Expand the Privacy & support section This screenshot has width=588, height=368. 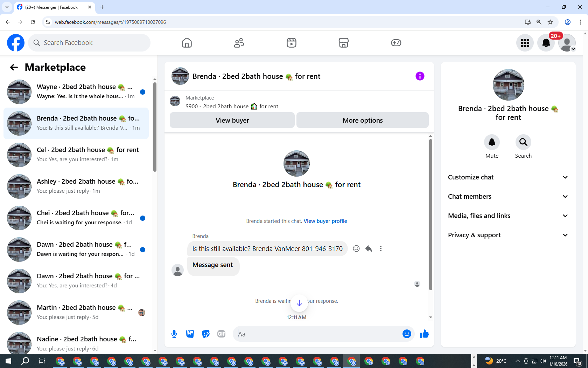coord(508,235)
